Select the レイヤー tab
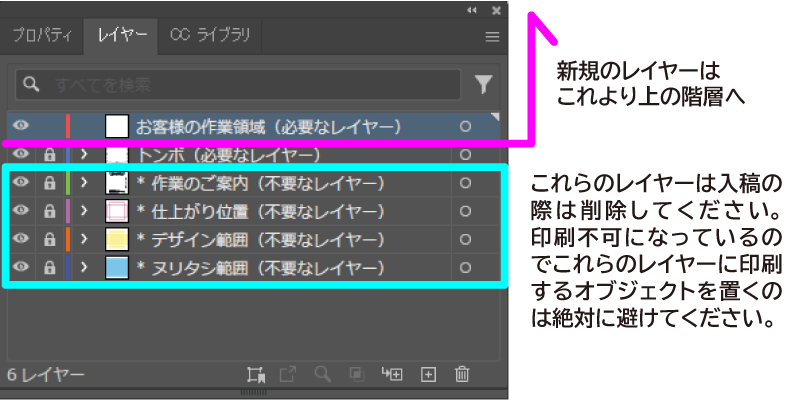The image size is (800, 400). coord(122,35)
